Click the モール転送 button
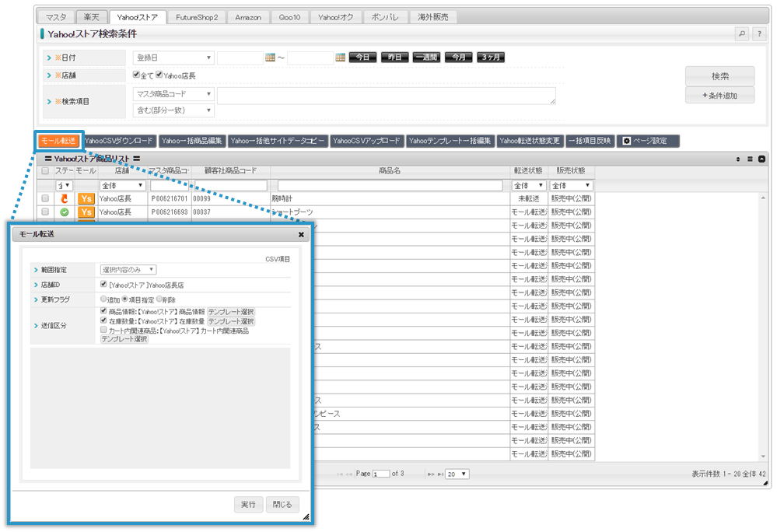The image size is (777, 532). pos(58,142)
